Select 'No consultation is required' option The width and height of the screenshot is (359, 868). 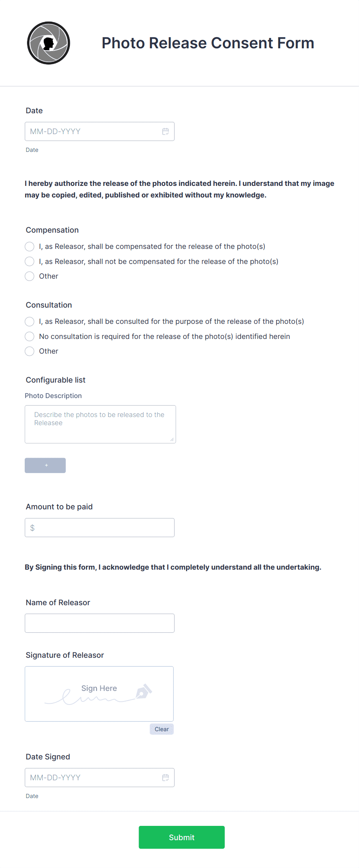tap(29, 336)
